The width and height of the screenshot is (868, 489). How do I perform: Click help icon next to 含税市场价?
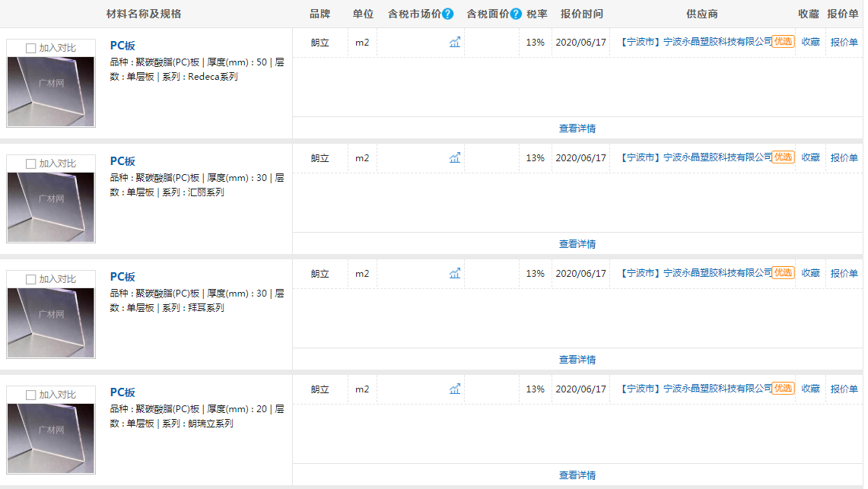[448, 14]
